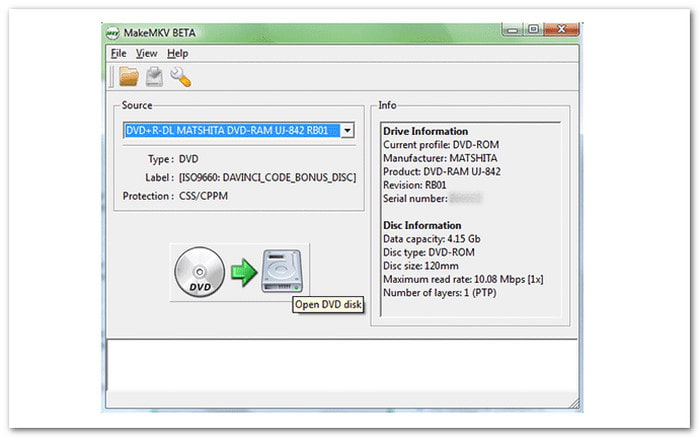Image resolution: width=700 pixels, height=438 pixels.
Task: Open the Help menu
Action: click(177, 54)
